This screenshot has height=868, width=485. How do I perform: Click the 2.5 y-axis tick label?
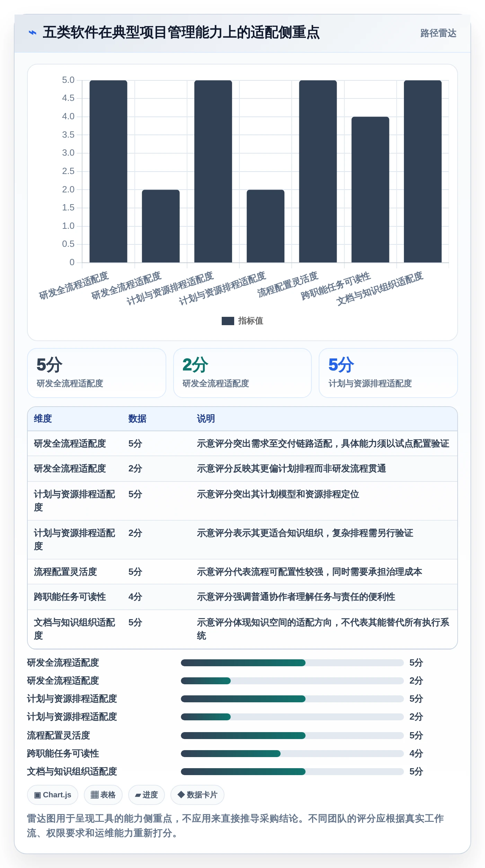click(x=68, y=171)
